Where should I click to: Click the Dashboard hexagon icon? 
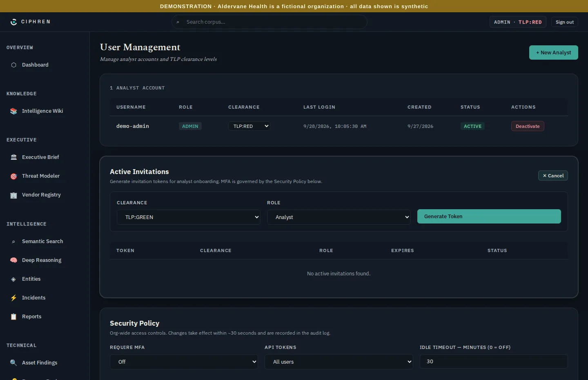coord(13,65)
